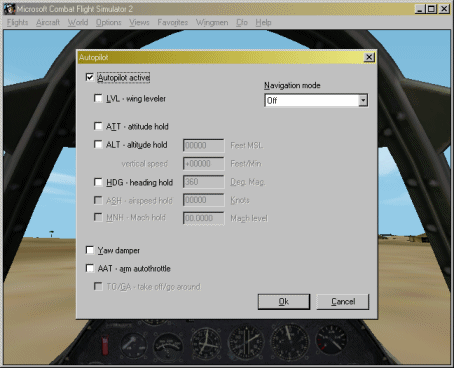Maximize the simulator window

pyautogui.click(x=431, y=9)
